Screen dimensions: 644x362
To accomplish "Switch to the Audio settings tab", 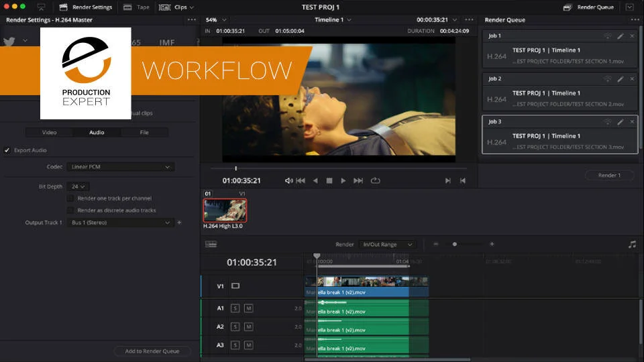I will point(97,132).
